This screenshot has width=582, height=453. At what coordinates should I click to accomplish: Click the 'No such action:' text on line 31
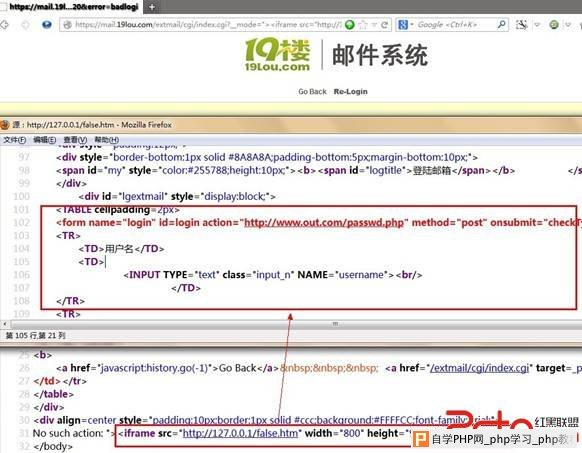pyautogui.click(x=68, y=433)
